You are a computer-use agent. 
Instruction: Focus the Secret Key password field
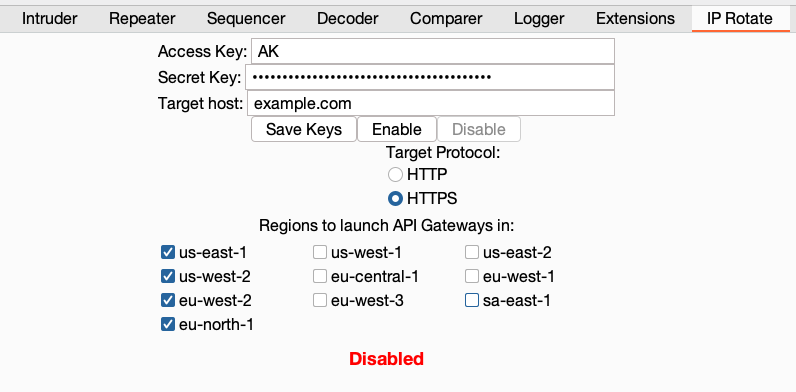pos(430,77)
